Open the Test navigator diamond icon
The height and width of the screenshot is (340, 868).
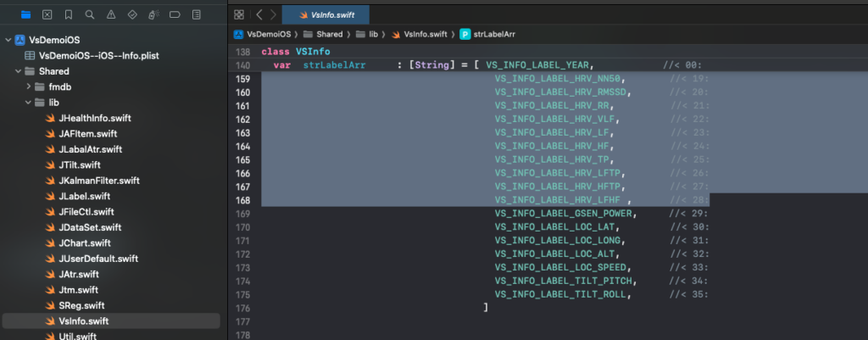coord(132,15)
